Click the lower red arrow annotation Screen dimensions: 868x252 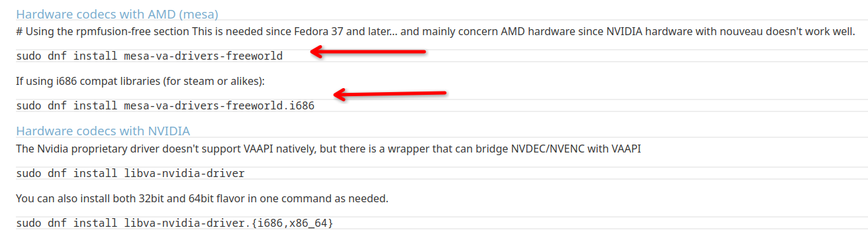(390, 94)
